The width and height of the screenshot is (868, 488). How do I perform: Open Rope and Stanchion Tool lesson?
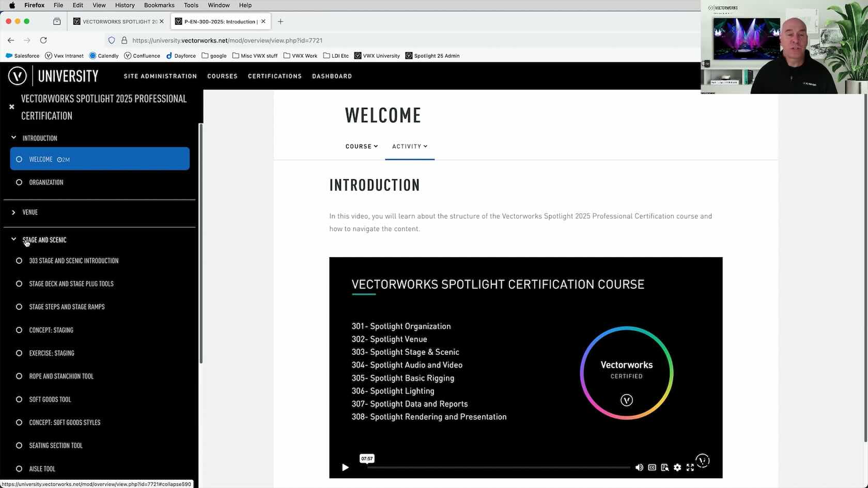[x=61, y=376]
